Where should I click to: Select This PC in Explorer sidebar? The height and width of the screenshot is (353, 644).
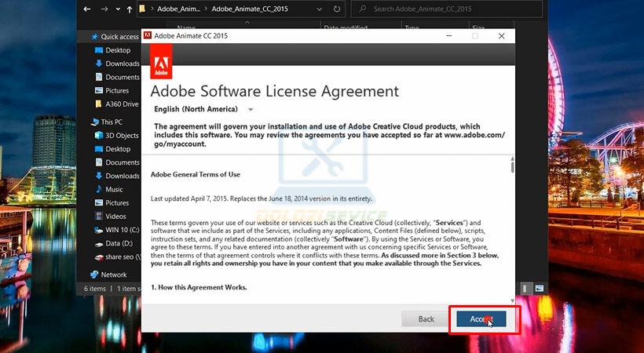(x=112, y=122)
